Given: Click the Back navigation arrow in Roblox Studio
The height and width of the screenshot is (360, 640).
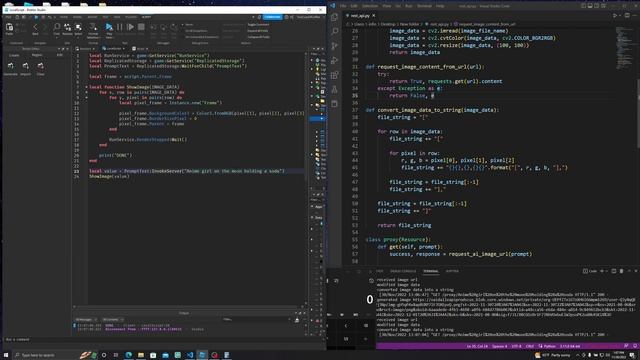Looking at the screenshot, I should pos(35,28).
